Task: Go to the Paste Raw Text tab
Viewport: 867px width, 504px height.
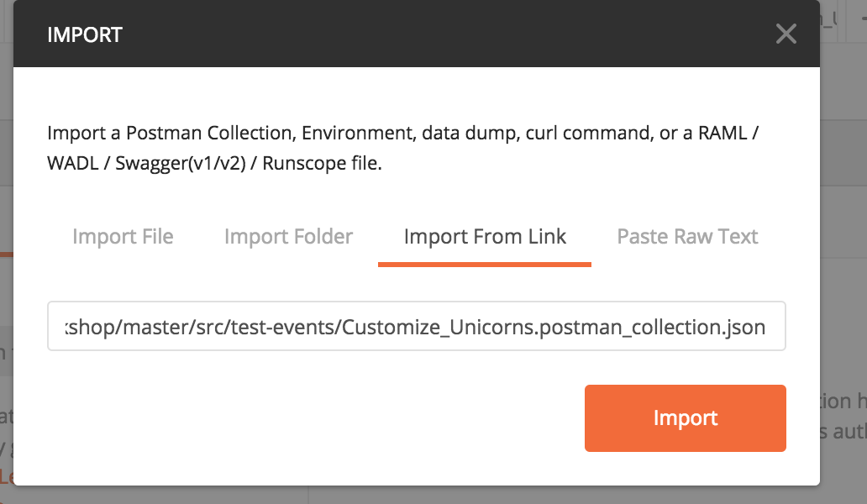Action: [x=687, y=237]
